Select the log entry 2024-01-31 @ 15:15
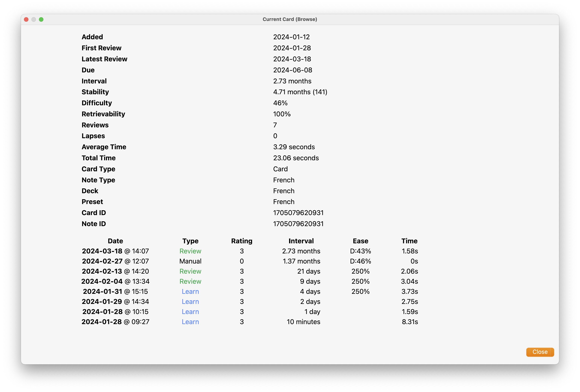 click(115, 291)
